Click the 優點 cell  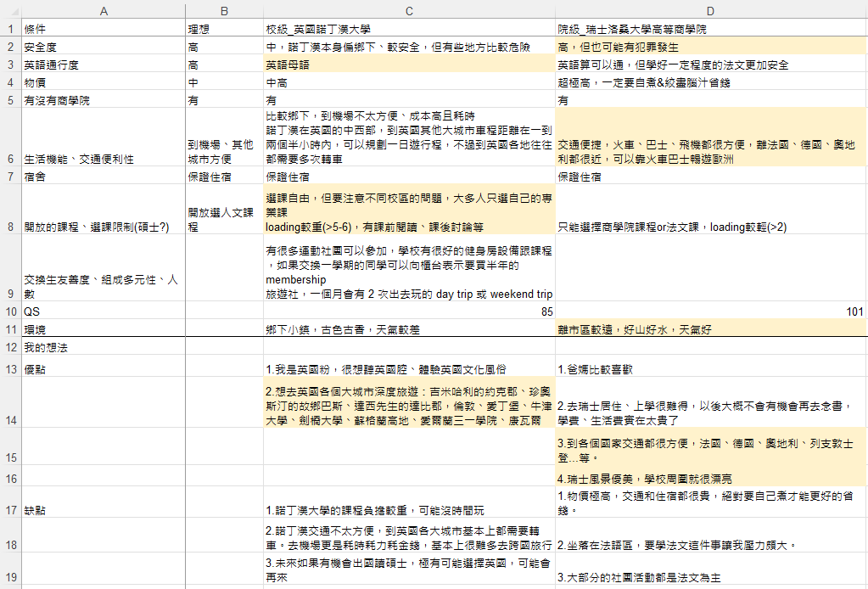point(104,366)
